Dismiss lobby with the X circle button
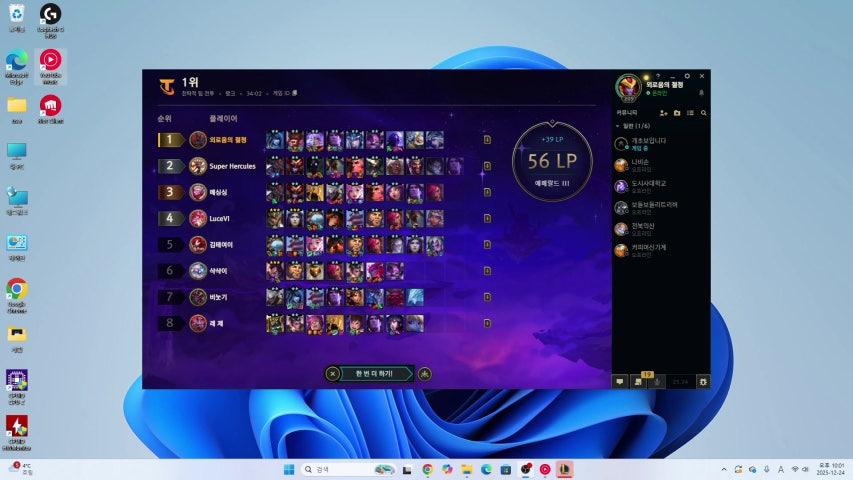 click(332, 374)
